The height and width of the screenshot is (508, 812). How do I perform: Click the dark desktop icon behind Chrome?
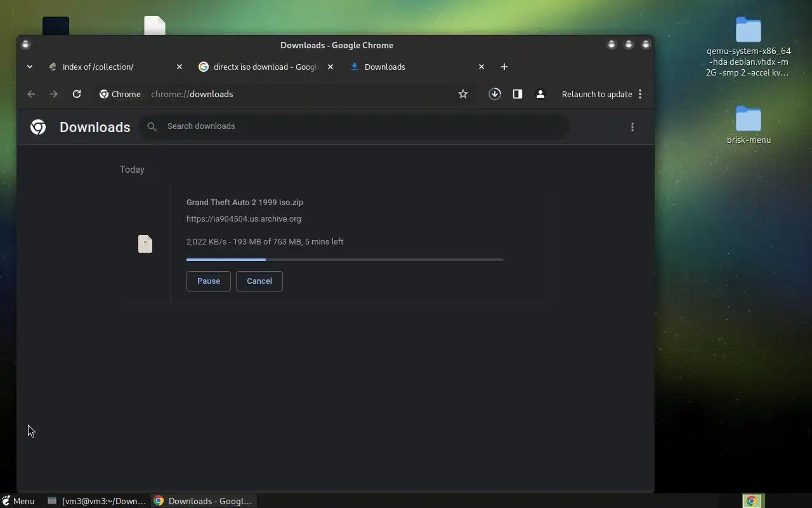click(x=56, y=26)
